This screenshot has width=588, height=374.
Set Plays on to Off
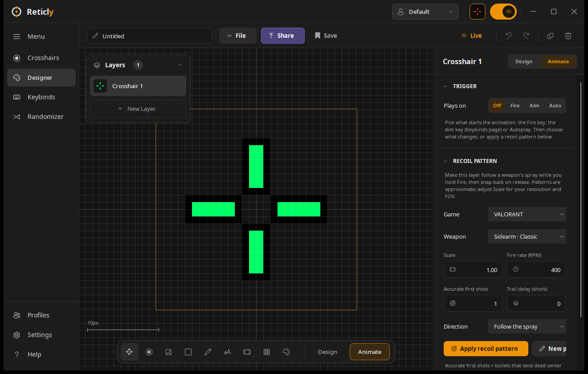pyautogui.click(x=497, y=106)
